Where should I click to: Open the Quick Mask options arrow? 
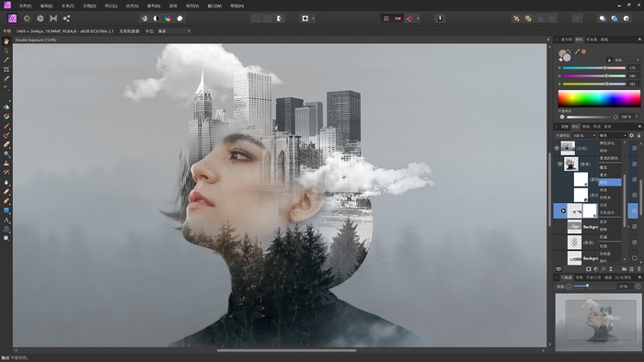pos(314,18)
